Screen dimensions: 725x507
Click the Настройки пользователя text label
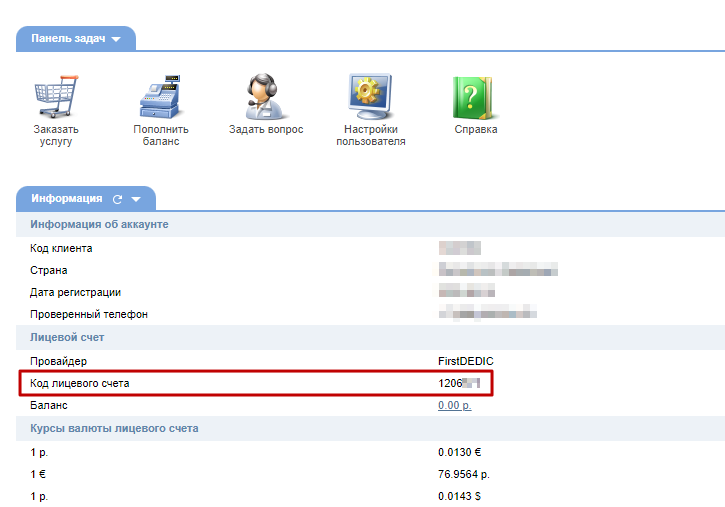[x=370, y=135]
